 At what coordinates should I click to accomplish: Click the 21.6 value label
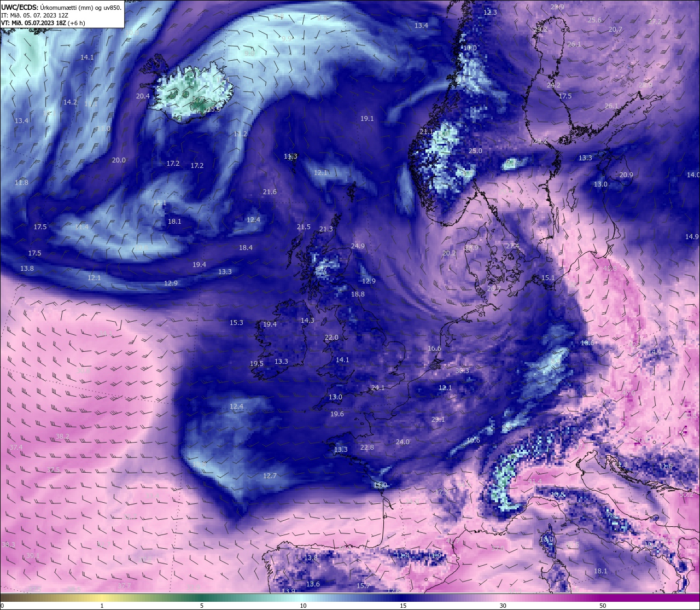(x=270, y=192)
